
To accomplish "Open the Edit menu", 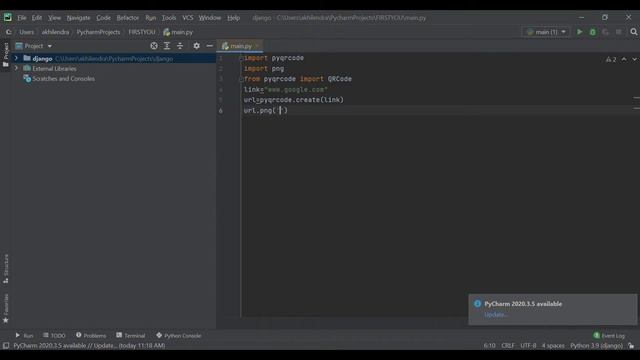I will (x=37, y=18).
